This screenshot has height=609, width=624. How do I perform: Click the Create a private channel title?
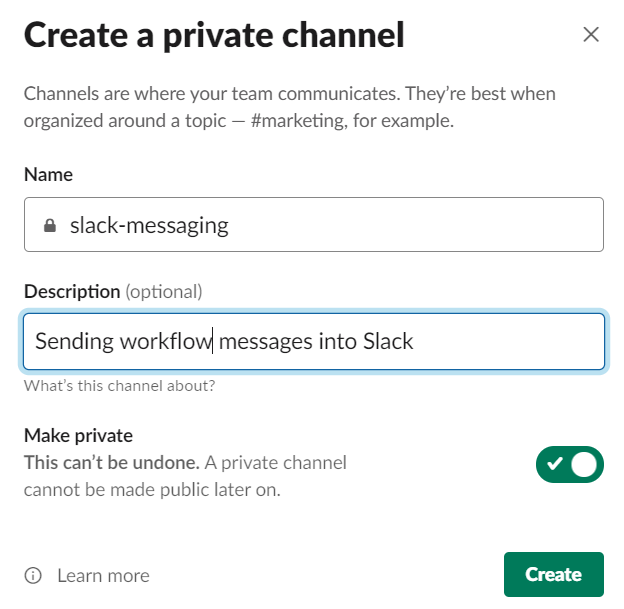(x=214, y=36)
